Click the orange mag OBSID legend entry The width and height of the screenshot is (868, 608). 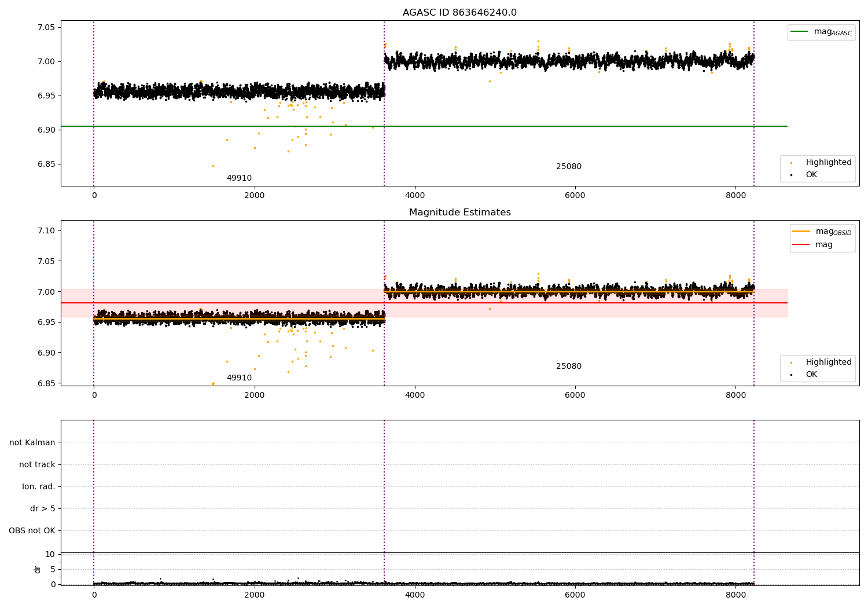pos(822,232)
